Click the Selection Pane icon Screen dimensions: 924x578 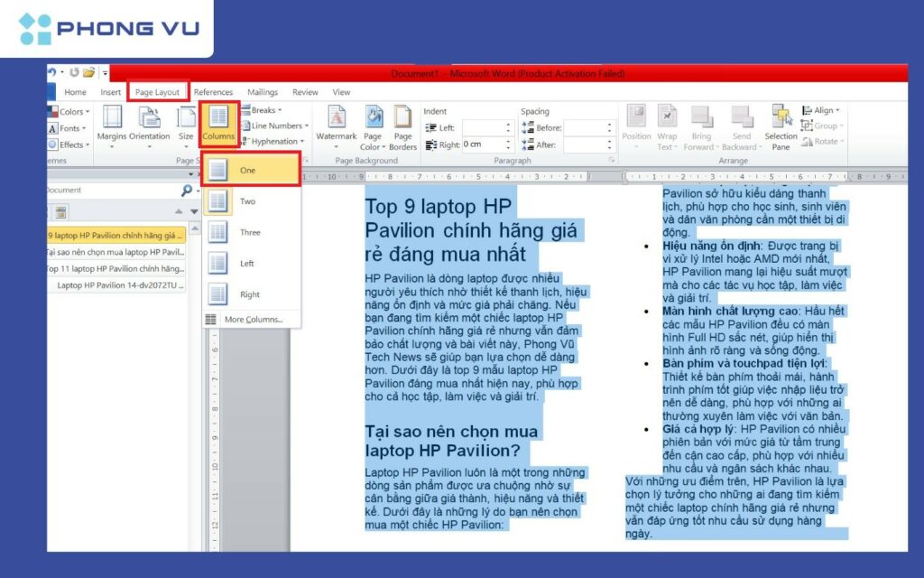[x=781, y=126]
